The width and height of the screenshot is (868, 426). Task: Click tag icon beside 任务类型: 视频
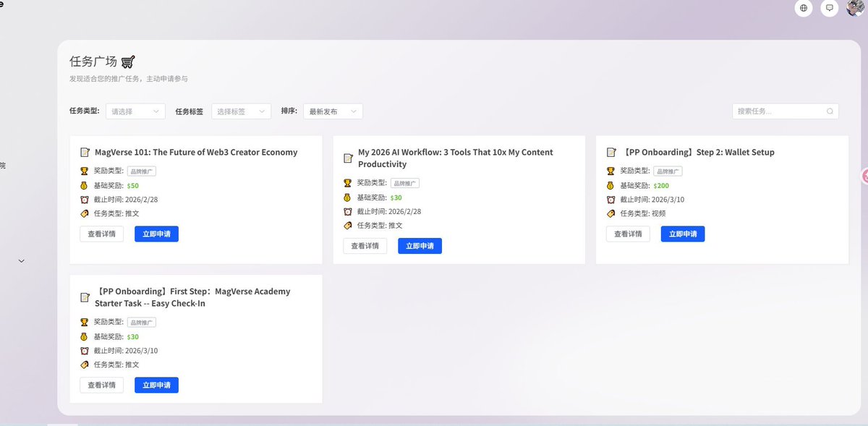tap(610, 213)
